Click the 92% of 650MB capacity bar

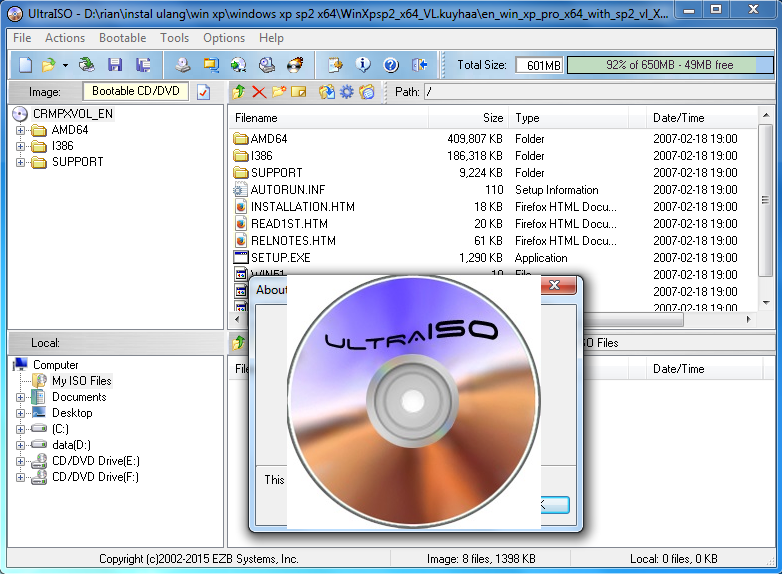pos(670,65)
